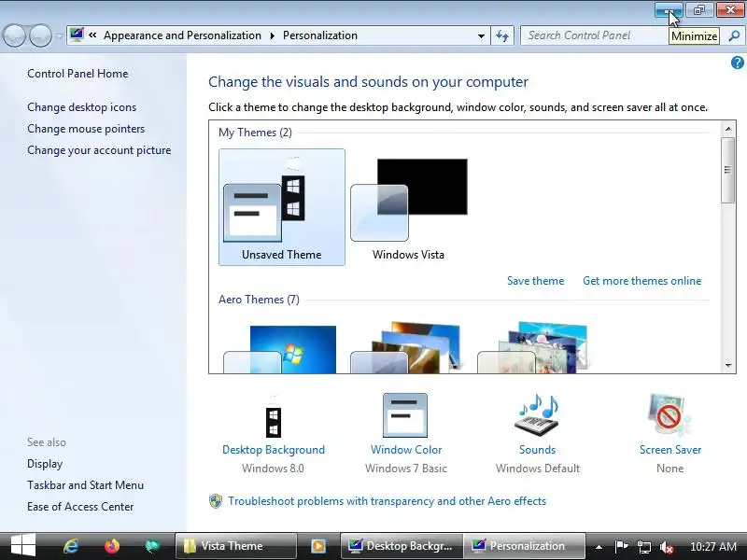
Task: Click the Sounds keyboard and notes icon
Action: tap(538, 415)
